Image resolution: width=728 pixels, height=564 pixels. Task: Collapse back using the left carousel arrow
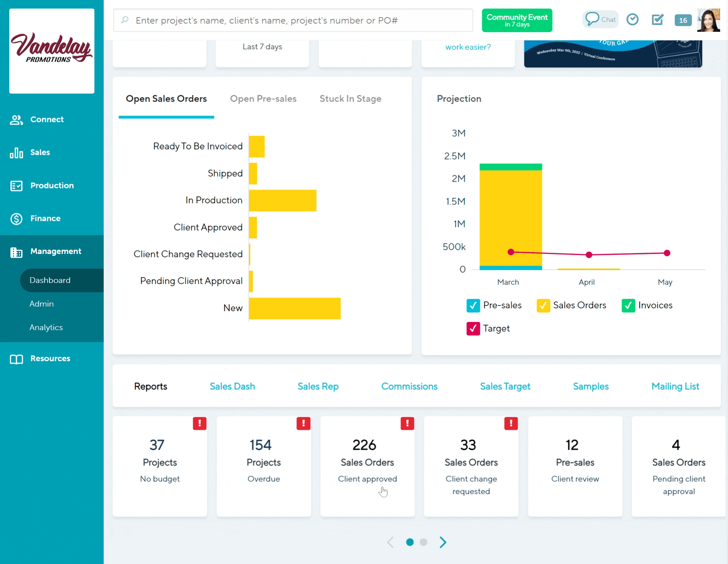click(x=390, y=542)
